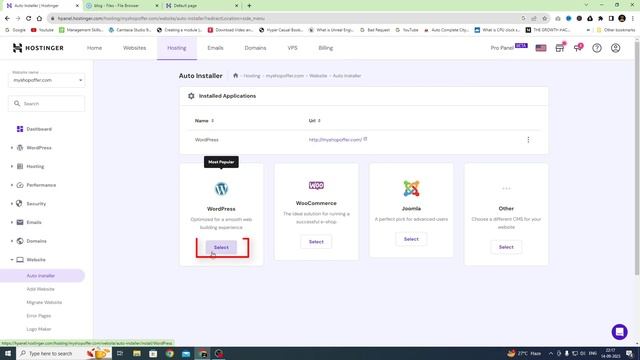Click the sidebar Search field
640x360 pixels.
(47, 104)
